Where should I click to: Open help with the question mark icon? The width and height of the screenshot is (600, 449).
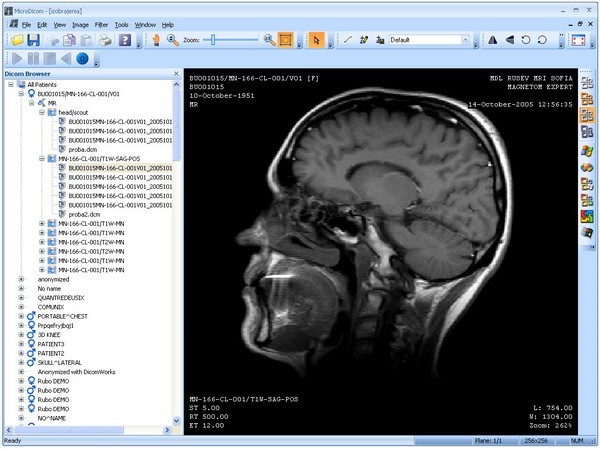125,40
